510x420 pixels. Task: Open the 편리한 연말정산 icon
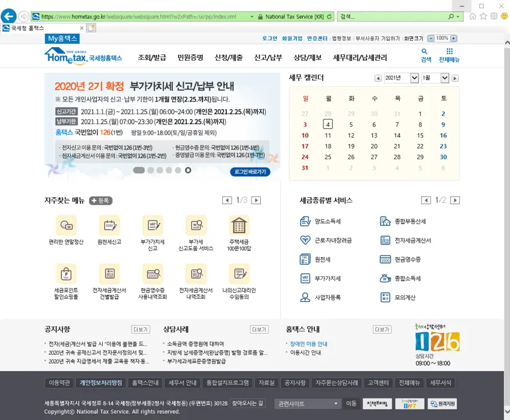[66, 225]
